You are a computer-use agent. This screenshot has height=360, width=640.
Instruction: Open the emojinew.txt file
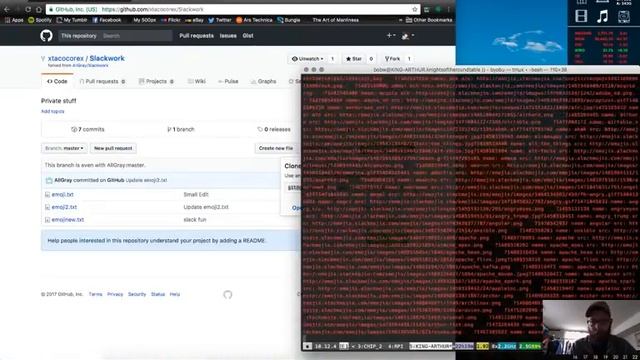(x=68, y=220)
